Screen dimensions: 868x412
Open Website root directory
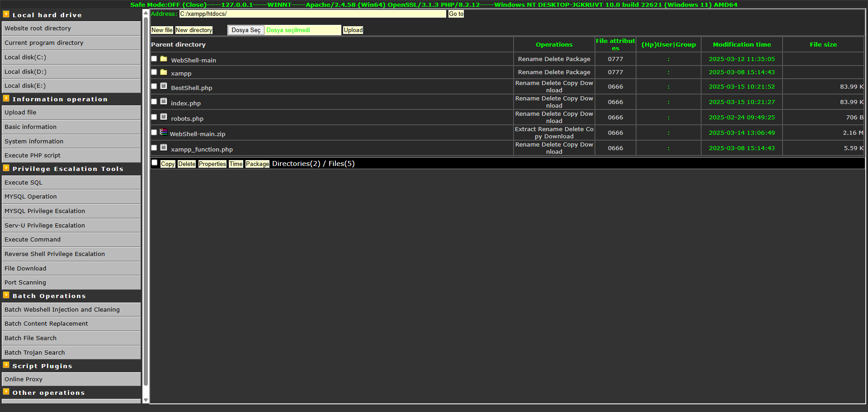coord(71,28)
